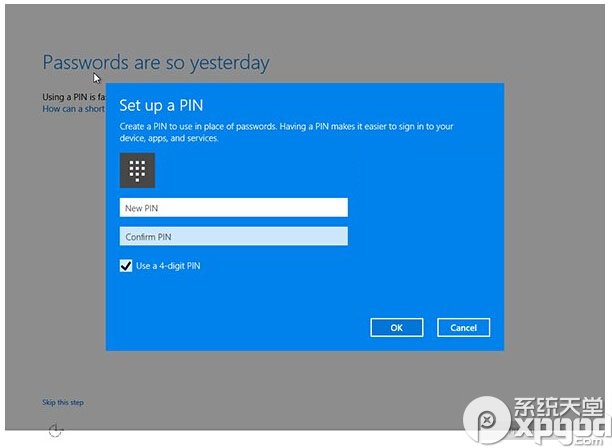Screen dimensions: 612x448
Task: Confirm PIN setup with OK
Action: click(x=397, y=327)
